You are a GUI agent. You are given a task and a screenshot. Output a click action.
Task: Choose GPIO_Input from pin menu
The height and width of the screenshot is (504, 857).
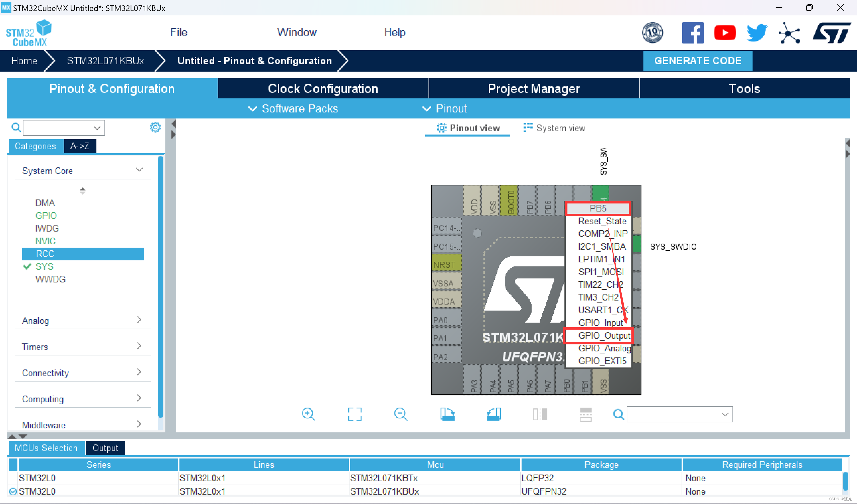pos(598,322)
